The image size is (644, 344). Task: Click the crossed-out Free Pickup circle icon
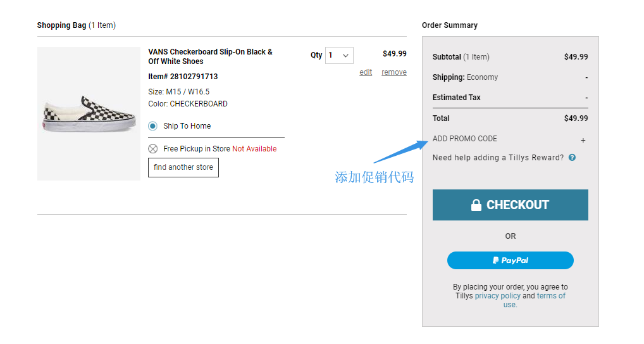point(153,149)
